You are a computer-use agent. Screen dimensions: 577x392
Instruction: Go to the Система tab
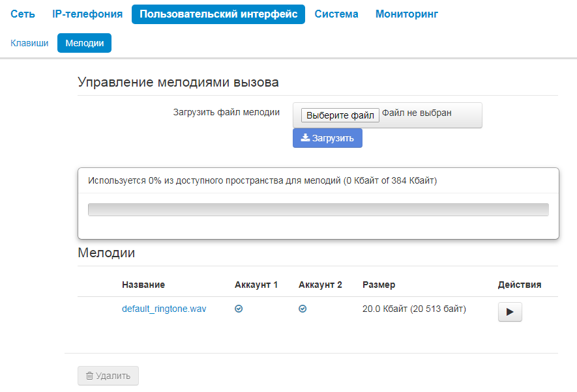pyautogui.click(x=336, y=14)
